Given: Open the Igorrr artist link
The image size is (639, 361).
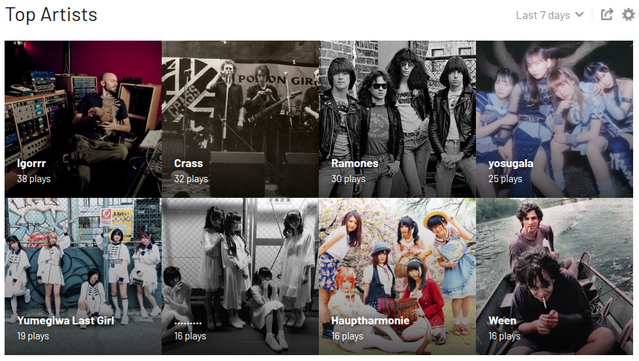Looking at the screenshot, I should click(31, 163).
